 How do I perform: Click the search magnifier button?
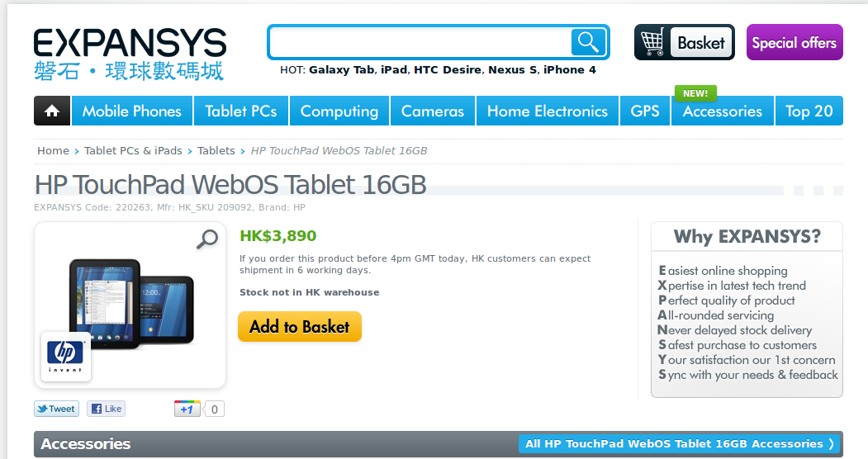(588, 42)
